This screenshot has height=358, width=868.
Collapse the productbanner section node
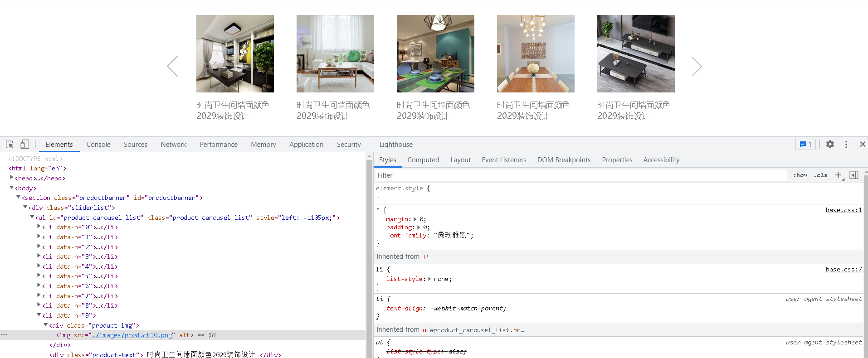pos(19,197)
